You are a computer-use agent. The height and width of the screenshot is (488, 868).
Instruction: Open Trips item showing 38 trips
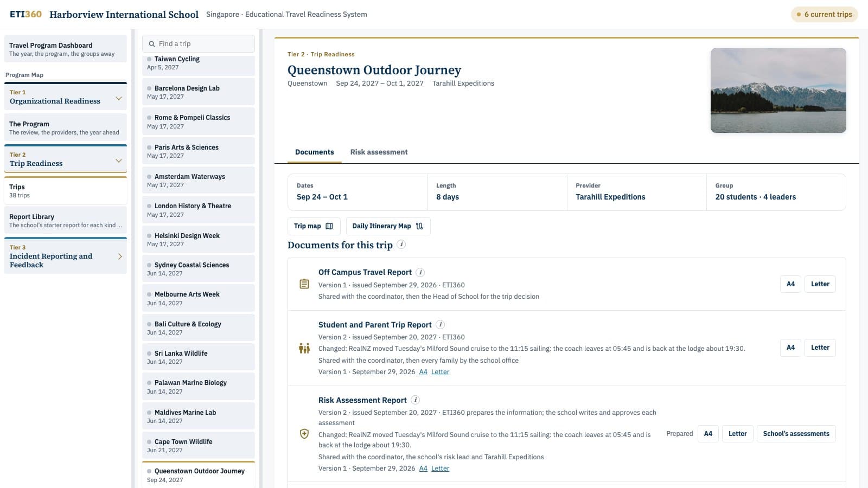point(66,190)
